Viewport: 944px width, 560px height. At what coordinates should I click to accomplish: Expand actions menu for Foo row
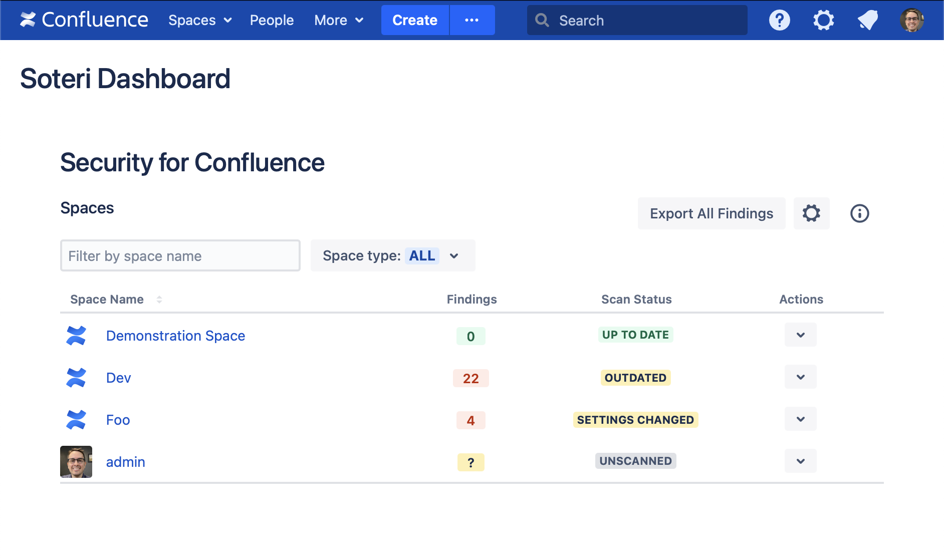click(800, 419)
